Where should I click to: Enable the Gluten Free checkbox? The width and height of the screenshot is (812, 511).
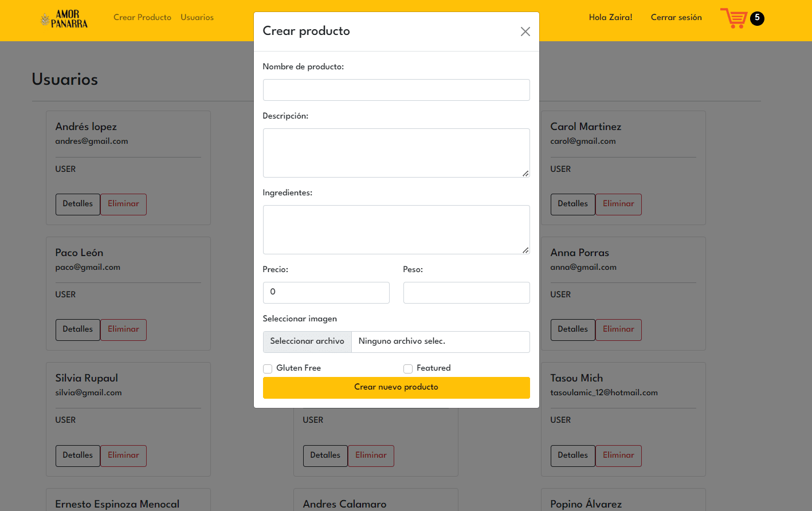click(x=268, y=368)
